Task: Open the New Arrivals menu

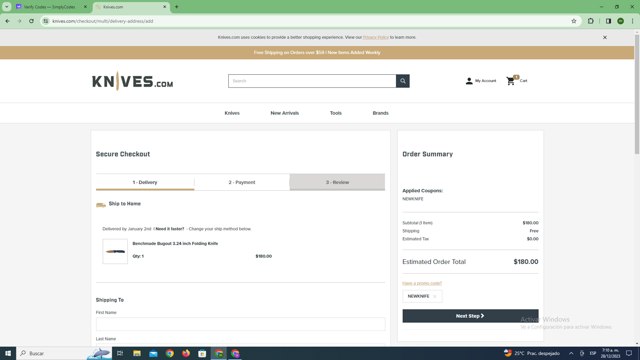Action: pos(284,113)
